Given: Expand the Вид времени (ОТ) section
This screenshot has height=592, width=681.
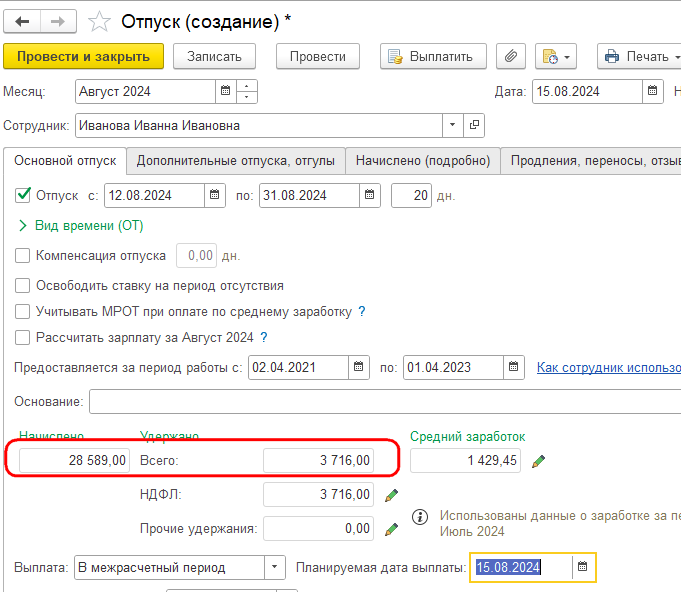Looking at the screenshot, I should (81, 225).
